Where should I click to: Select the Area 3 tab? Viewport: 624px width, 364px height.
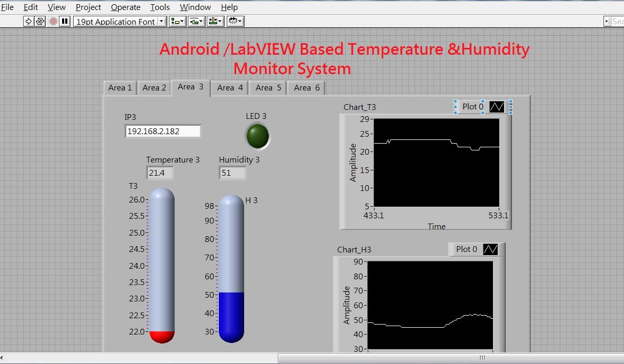click(190, 87)
